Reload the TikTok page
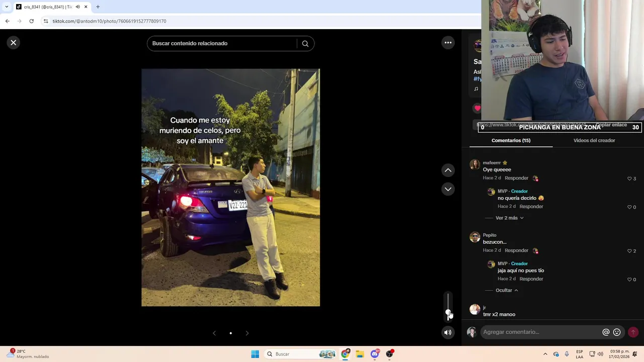This screenshot has height=362, width=644. coord(31,21)
